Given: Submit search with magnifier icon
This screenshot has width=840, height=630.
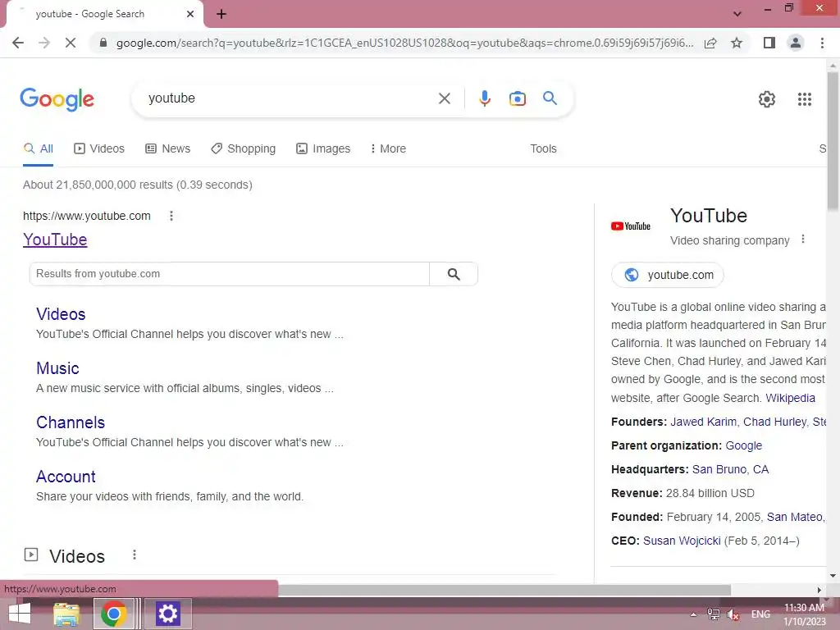Looking at the screenshot, I should (x=550, y=98).
